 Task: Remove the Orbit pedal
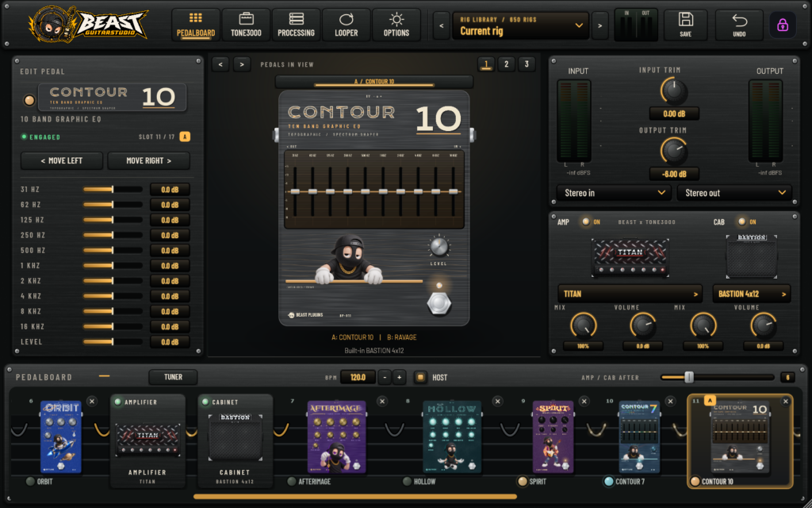coord(92,401)
